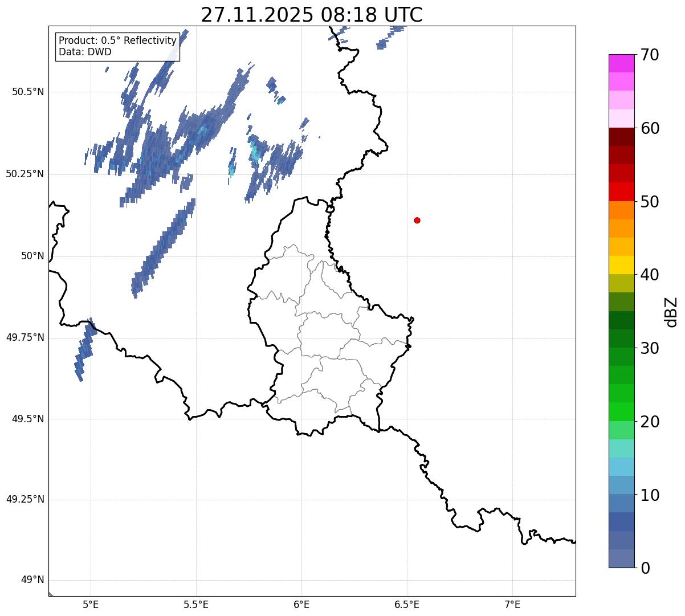Click the bright red colorbar swatch above 50
The image size is (685, 616).
621,191
